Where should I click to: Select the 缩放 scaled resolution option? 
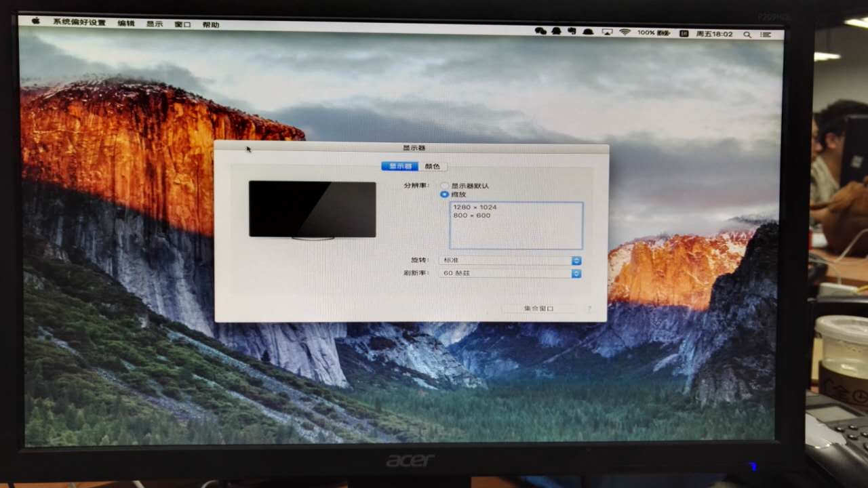pos(444,195)
